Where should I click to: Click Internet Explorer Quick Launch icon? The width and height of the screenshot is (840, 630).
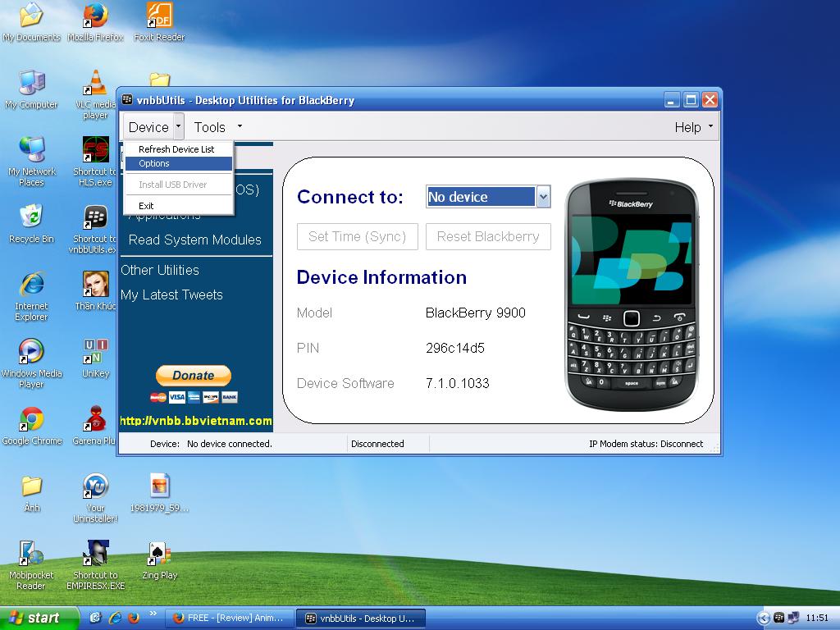coord(115,618)
